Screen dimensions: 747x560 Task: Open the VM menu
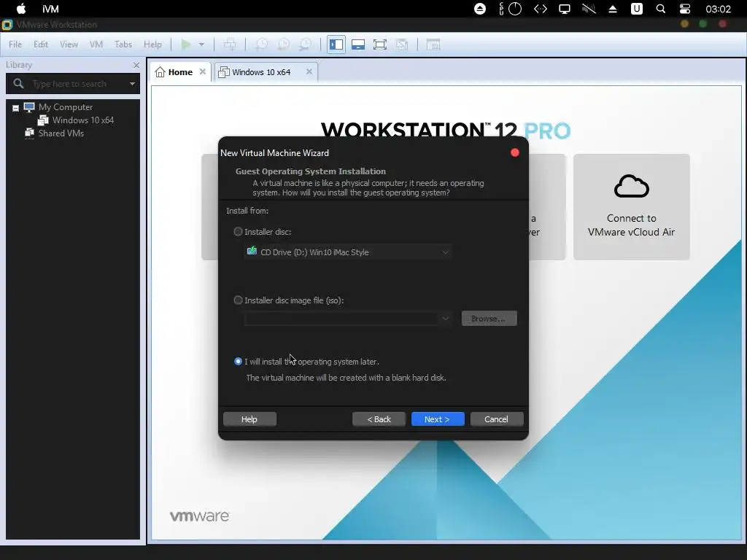pyautogui.click(x=96, y=44)
